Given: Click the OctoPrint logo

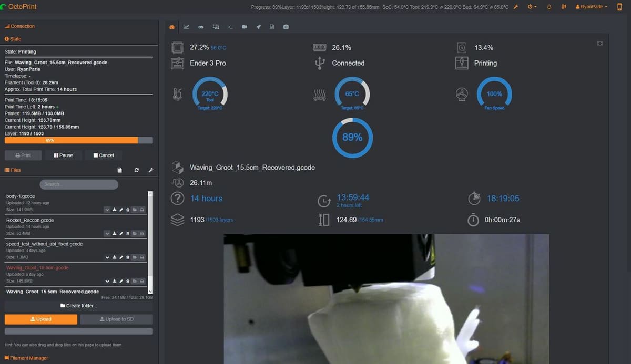Looking at the screenshot, I should point(18,7).
